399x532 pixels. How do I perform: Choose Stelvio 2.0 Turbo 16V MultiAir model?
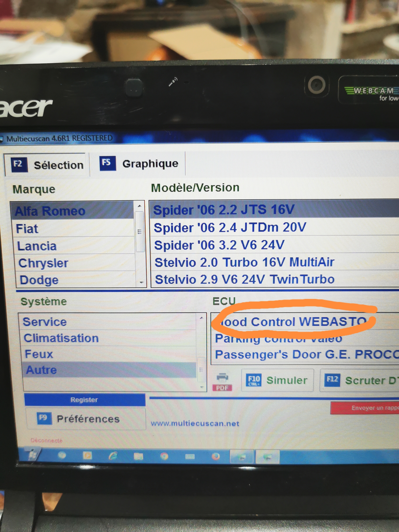click(244, 262)
